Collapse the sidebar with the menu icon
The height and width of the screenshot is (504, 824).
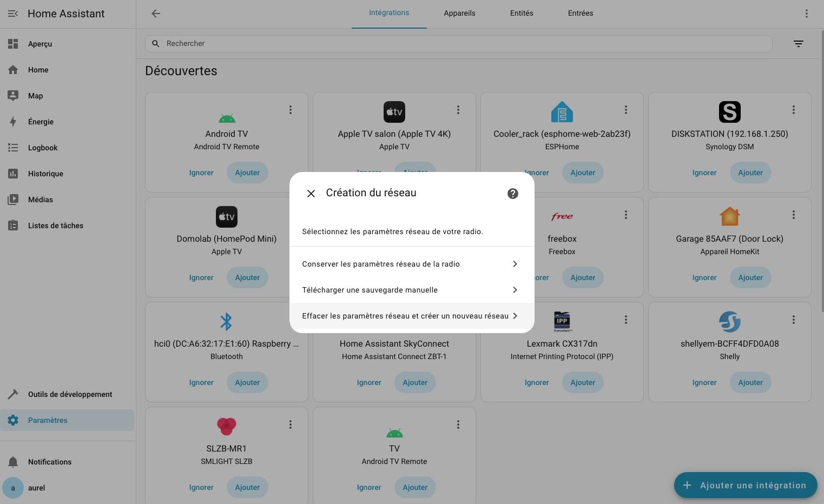[13, 14]
